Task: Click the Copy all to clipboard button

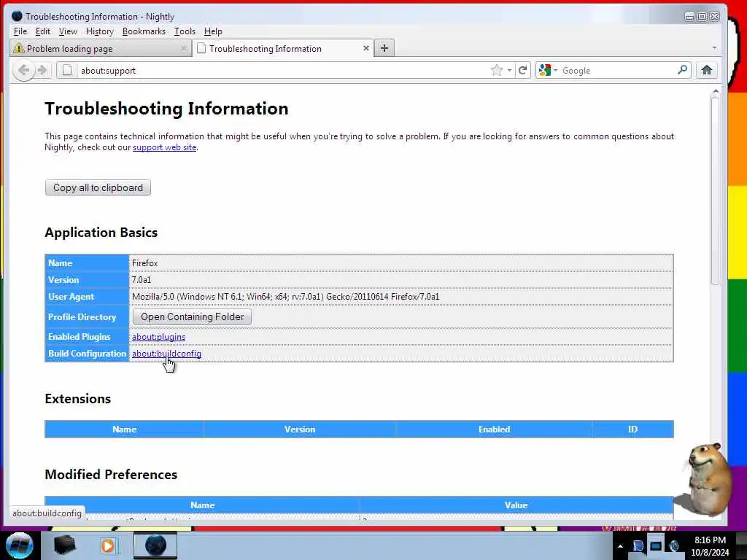Action: (98, 187)
